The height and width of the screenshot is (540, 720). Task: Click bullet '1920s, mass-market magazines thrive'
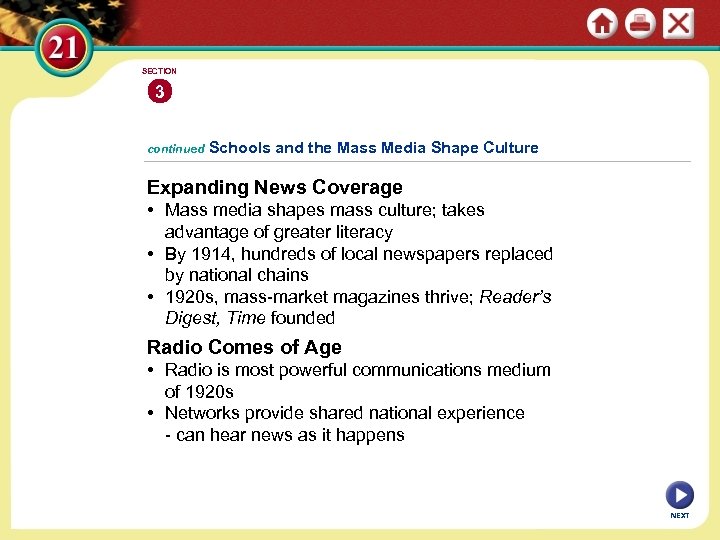(358, 307)
